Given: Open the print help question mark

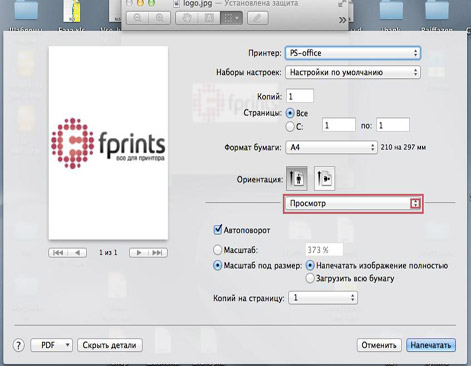Looking at the screenshot, I should click(19, 345).
